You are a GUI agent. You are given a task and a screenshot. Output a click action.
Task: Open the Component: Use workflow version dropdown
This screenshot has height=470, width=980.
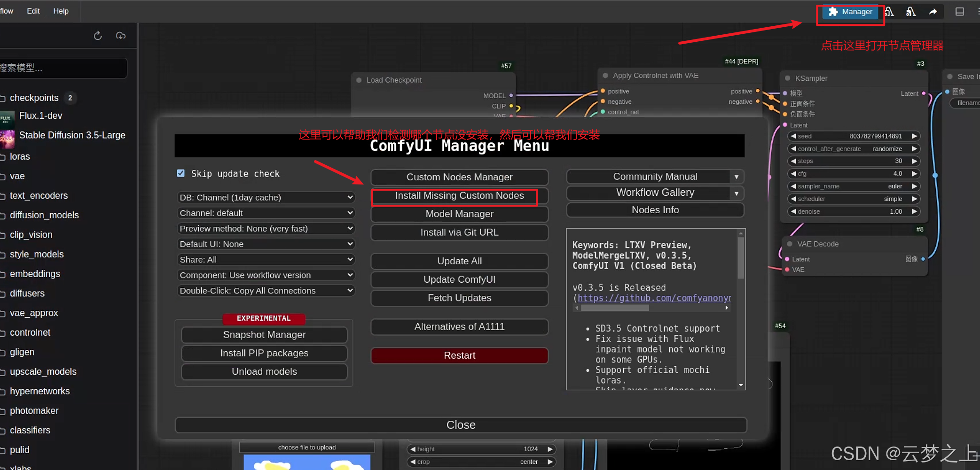tap(266, 275)
